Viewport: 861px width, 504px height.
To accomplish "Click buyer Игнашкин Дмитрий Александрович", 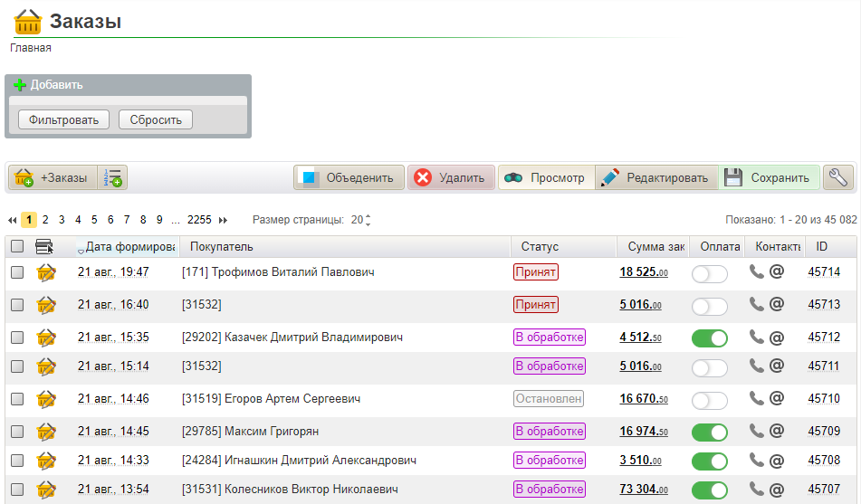I will [299, 460].
